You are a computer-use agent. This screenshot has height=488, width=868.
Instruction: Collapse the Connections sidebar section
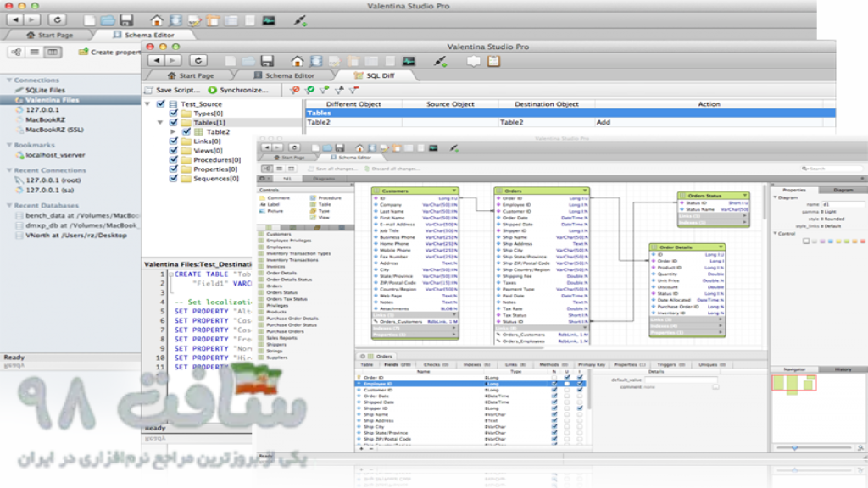point(9,80)
